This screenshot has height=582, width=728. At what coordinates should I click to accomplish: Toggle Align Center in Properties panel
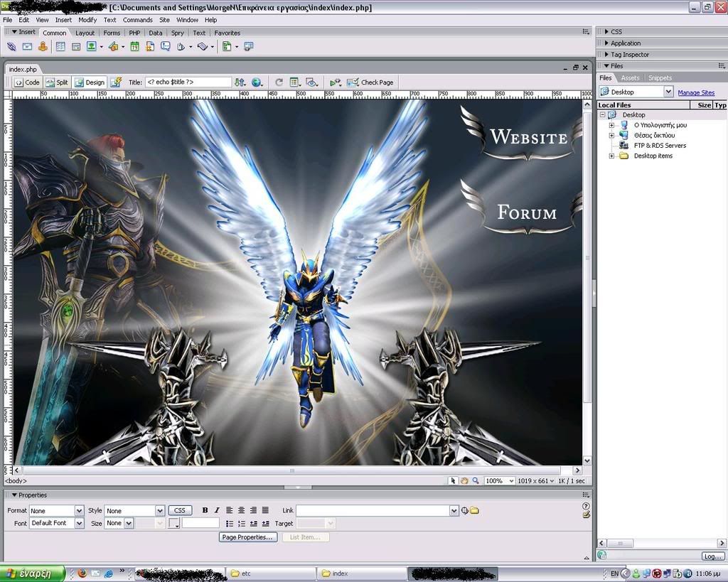click(x=242, y=510)
